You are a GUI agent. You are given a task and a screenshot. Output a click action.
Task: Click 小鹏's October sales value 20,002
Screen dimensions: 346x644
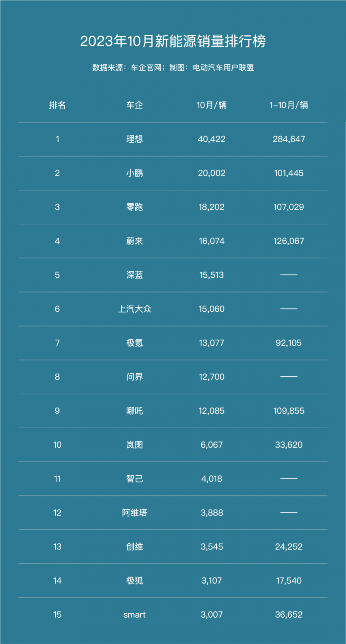[211, 173]
